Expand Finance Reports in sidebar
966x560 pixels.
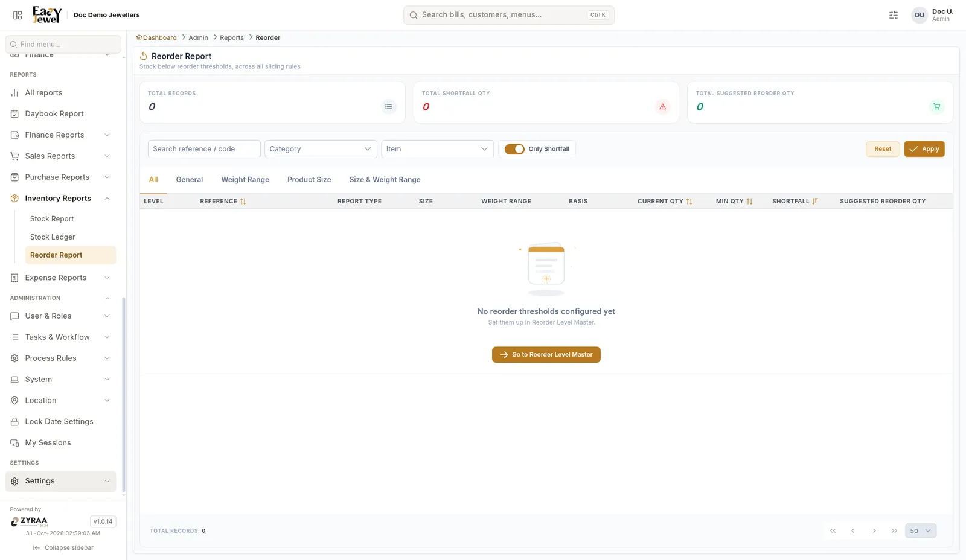coord(60,135)
